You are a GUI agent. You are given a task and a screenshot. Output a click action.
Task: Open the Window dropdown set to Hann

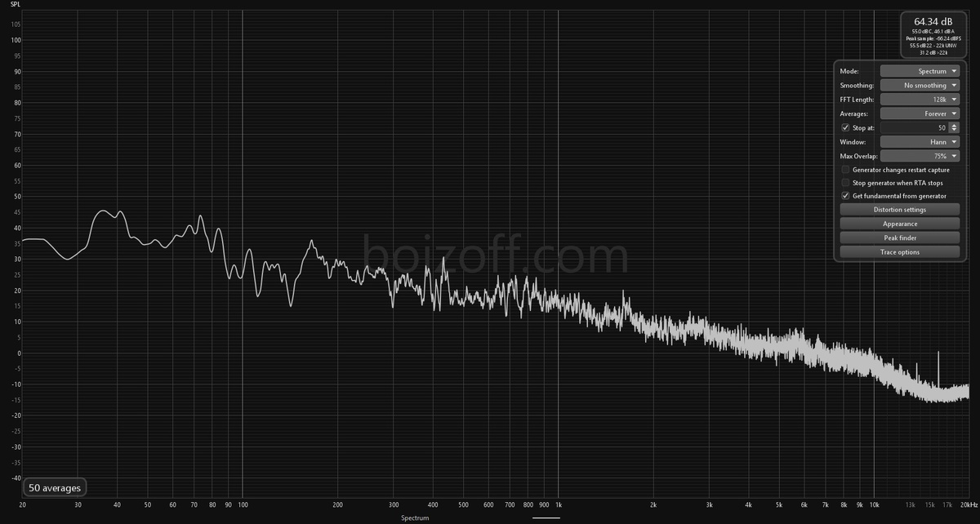click(x=920, y=141)
